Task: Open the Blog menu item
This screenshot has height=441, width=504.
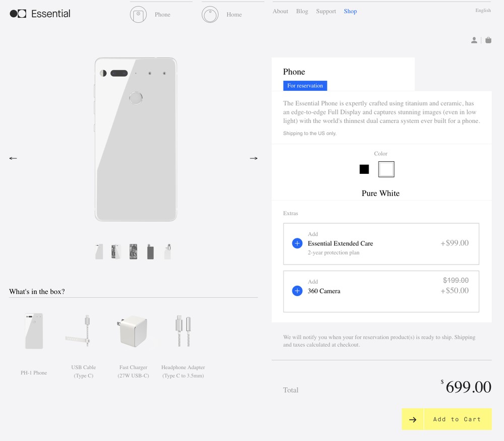Action: pyautogui.click(x=302, y=11)
